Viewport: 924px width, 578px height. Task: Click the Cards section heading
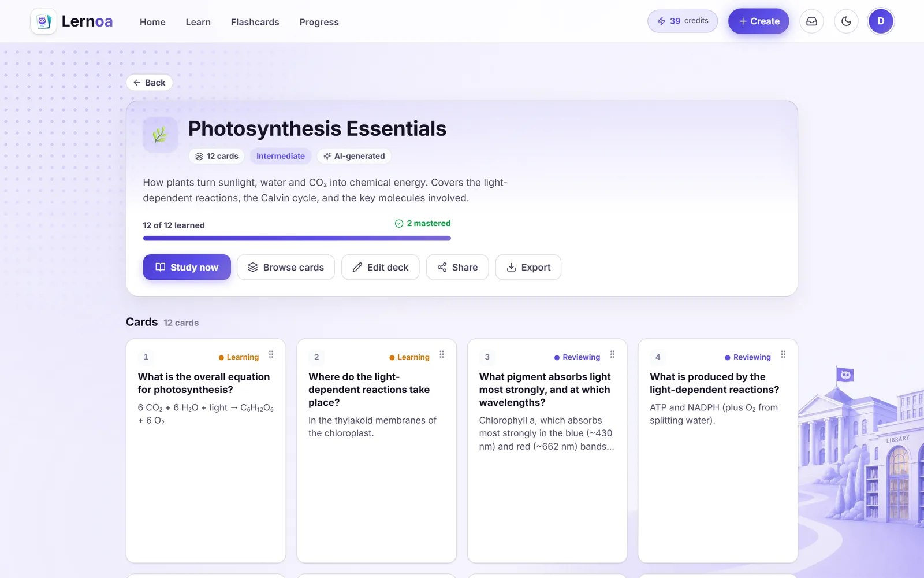(x=141, y=322)
